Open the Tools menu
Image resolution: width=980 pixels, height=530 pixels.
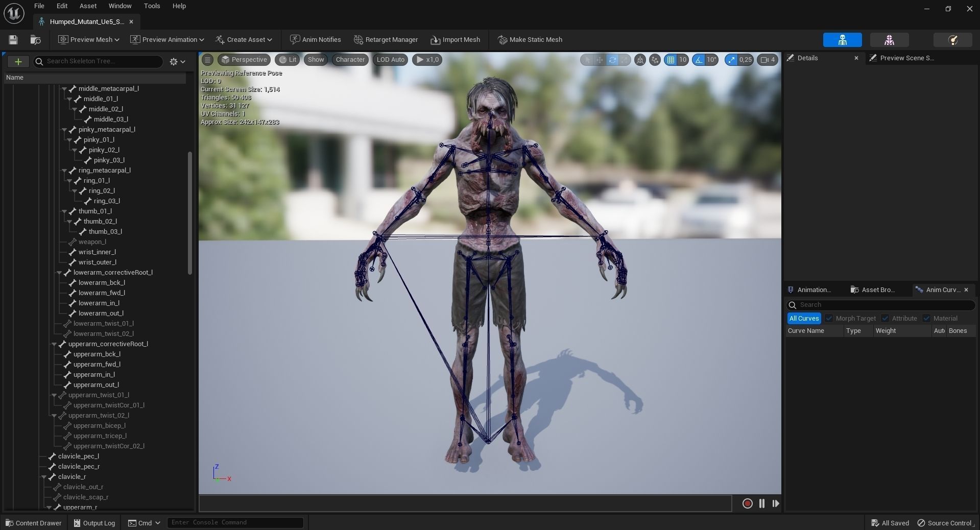(152, 6)
